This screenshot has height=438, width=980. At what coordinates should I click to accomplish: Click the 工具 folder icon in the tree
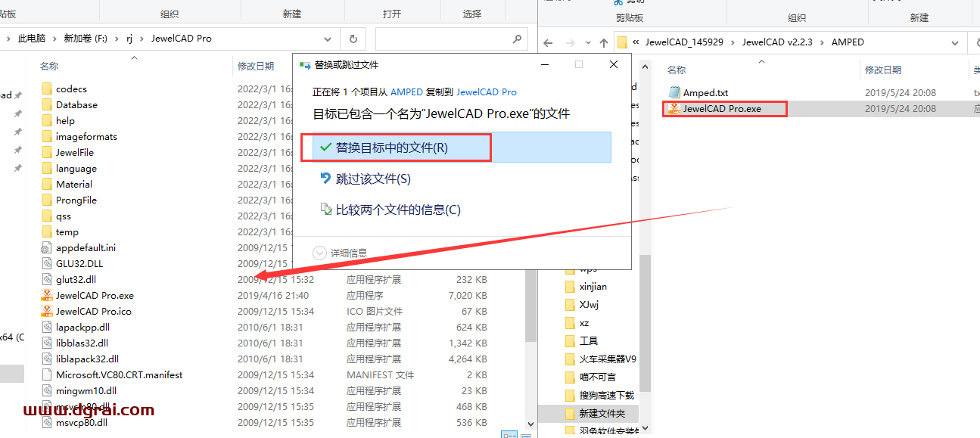(x=571, y=341)
